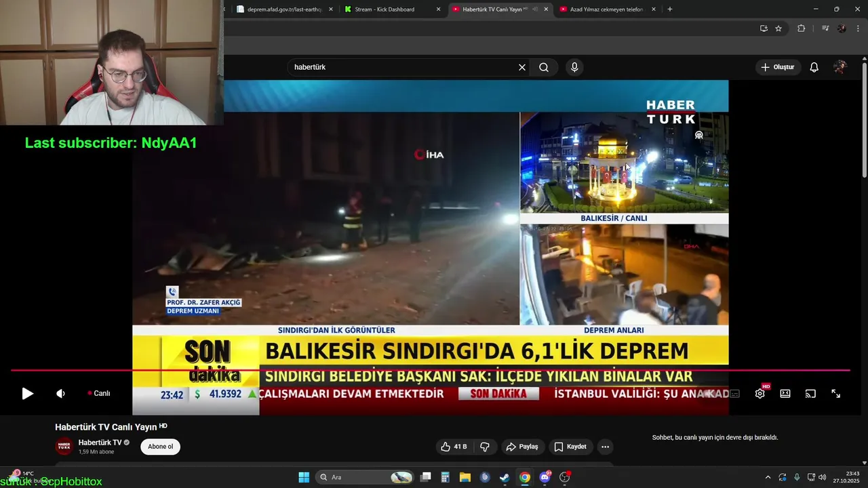The width and height of the screenshot is (868, 488).
Task: Open Discord from taskbar
Action: point(545,477)
